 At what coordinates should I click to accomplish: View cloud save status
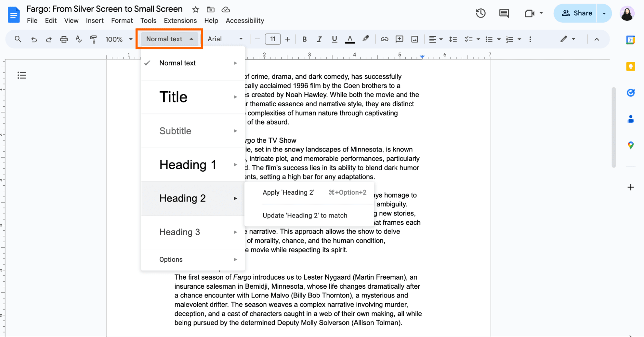tap(226, 10)
